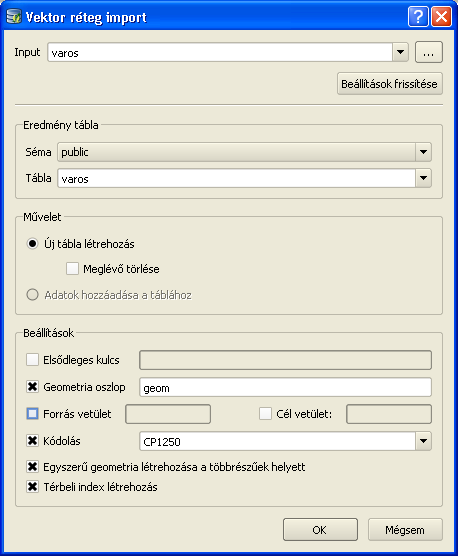Toggle the Forrás vetület checkbox
This screenshot has height=556, width=458.
[x=32, y=414]
